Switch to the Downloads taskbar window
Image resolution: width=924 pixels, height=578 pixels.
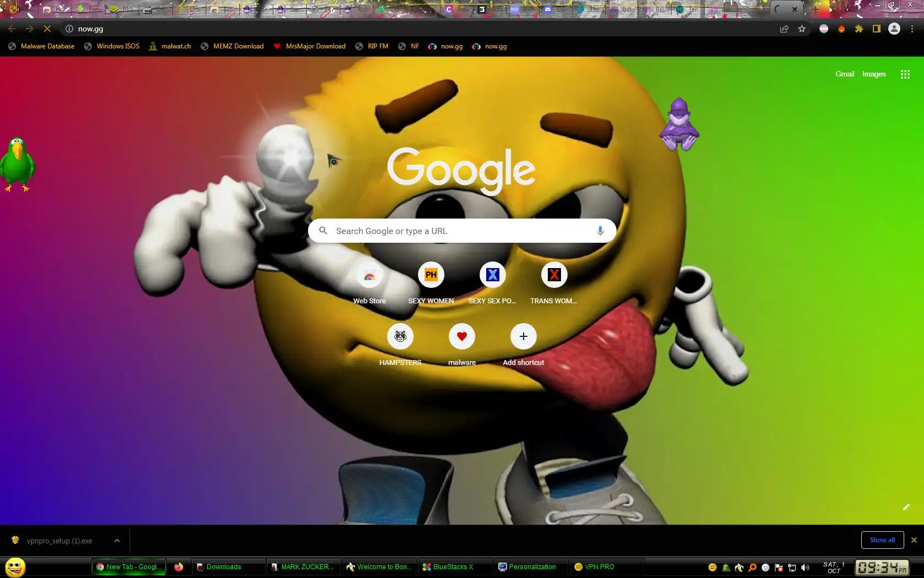(x=228, y=567)
